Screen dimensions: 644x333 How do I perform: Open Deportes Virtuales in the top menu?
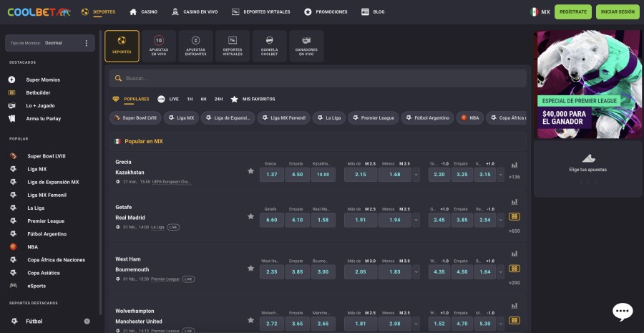260,12
